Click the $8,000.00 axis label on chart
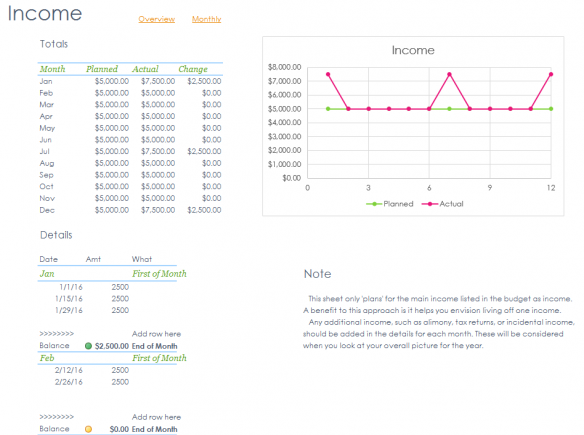584x435 pixels. (285, 67)
